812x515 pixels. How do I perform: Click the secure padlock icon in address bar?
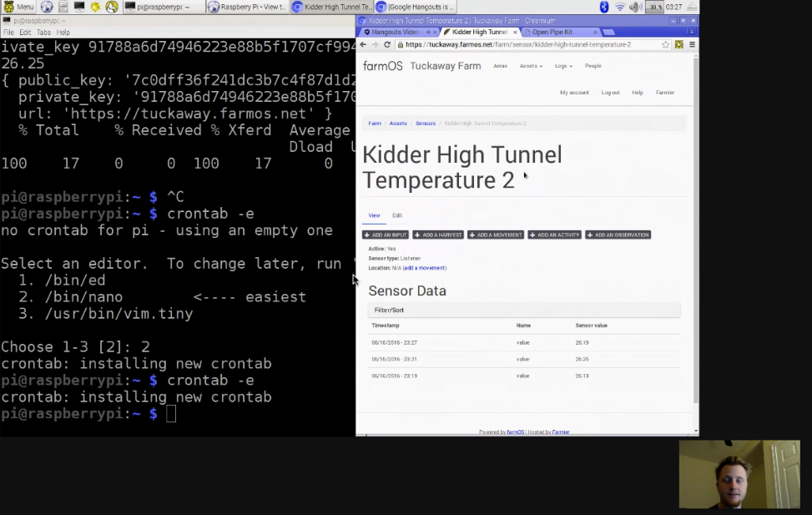[x=401, y=44]
